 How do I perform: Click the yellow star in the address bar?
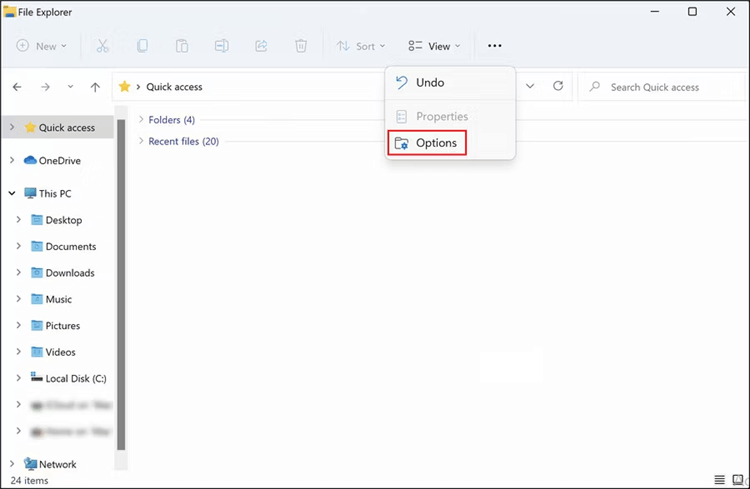pos(124,87)
